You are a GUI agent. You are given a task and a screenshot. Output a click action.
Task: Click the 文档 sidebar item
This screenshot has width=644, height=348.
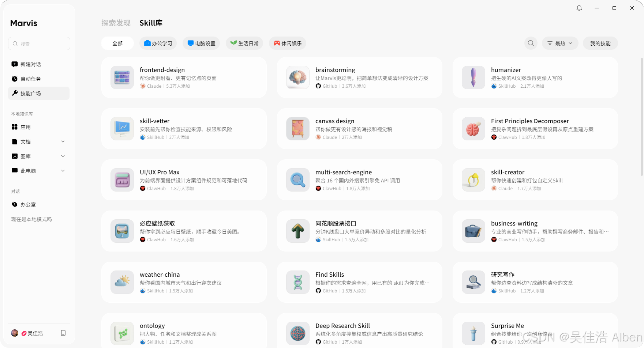pos(39,141)
